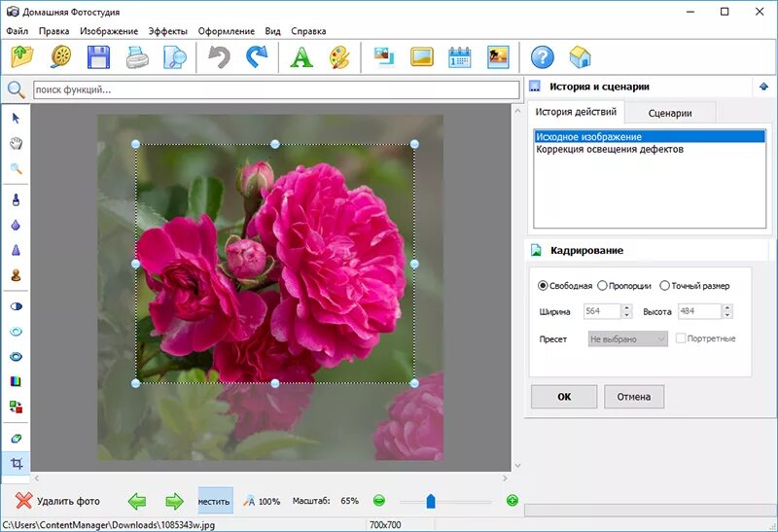Click the Undo arrow icon
778x532 pixels.
(x=219, y=57)
